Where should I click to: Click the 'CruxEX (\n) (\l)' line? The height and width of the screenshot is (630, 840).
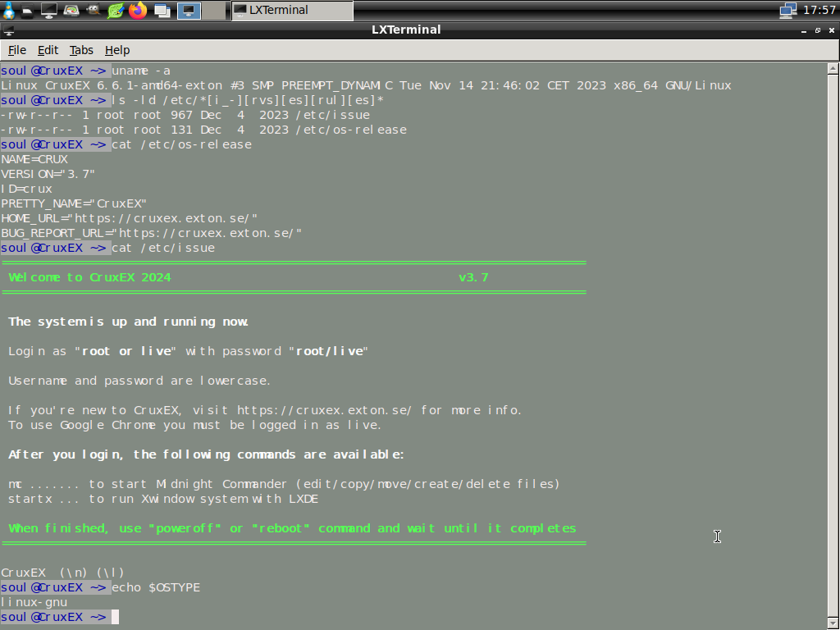click(x=62, y=573)
